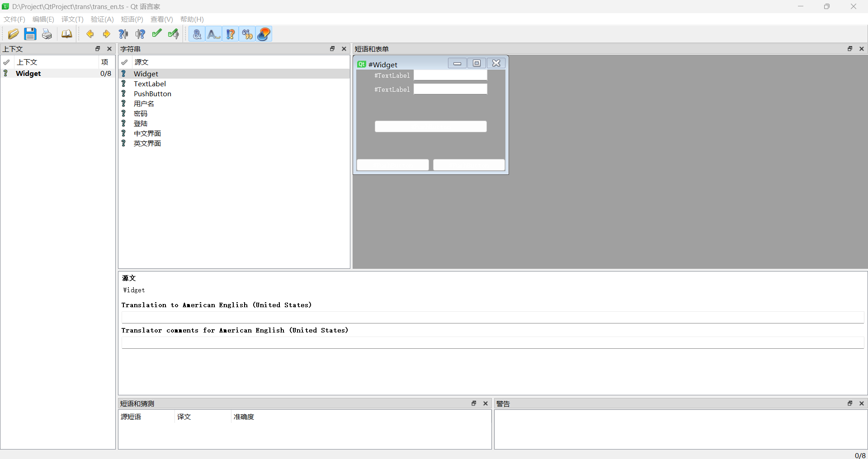The image size is (868, 459).
Task: Click wide middle button in form preview
Action: point(431,126)
